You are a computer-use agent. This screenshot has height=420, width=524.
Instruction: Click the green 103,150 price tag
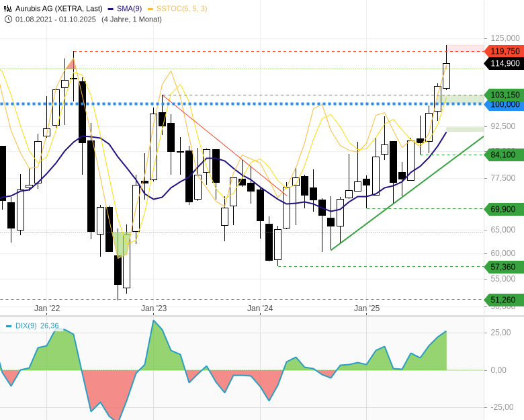pos(505,95)
